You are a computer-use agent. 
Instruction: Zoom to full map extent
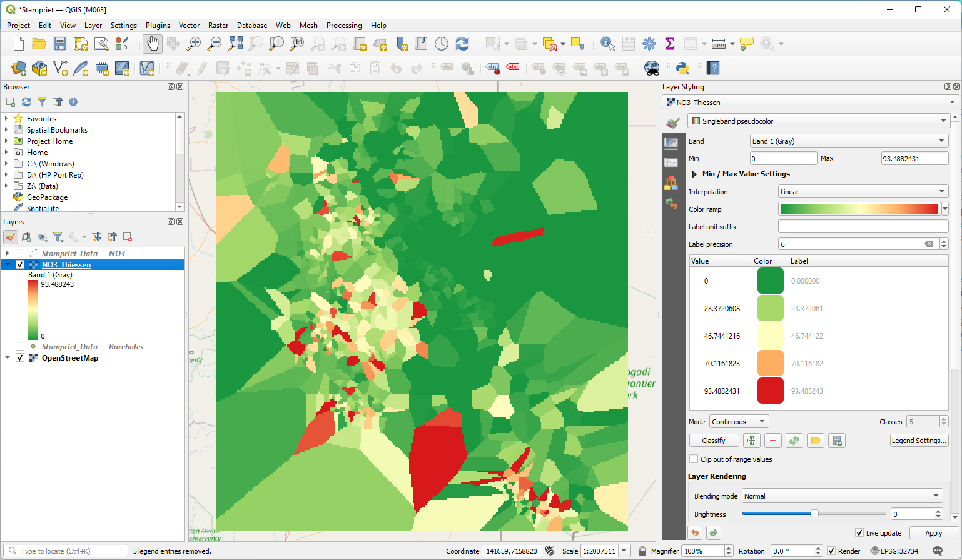coord(235,44)
